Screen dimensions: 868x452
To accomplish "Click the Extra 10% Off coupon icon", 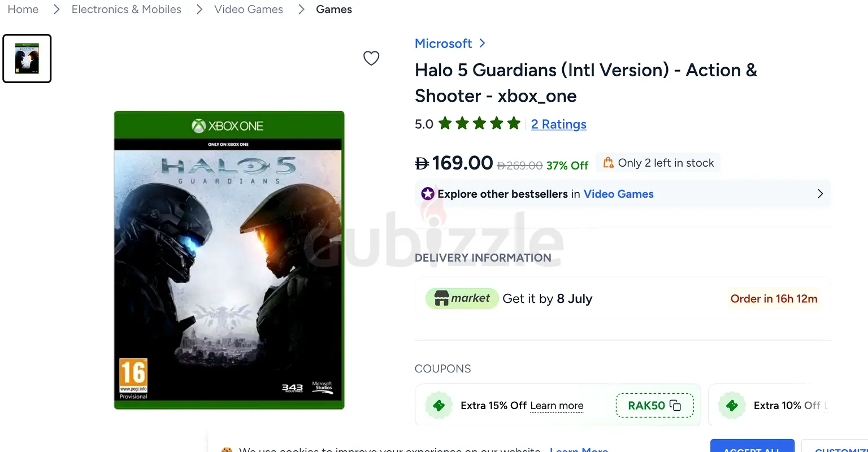I will [732, 406].
